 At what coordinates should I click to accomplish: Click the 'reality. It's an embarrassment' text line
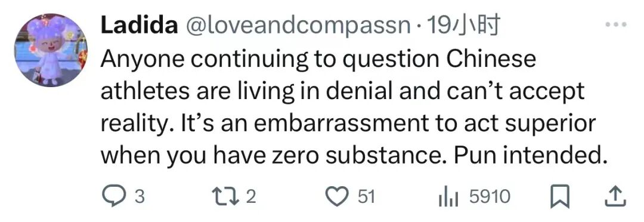point(348,124)
